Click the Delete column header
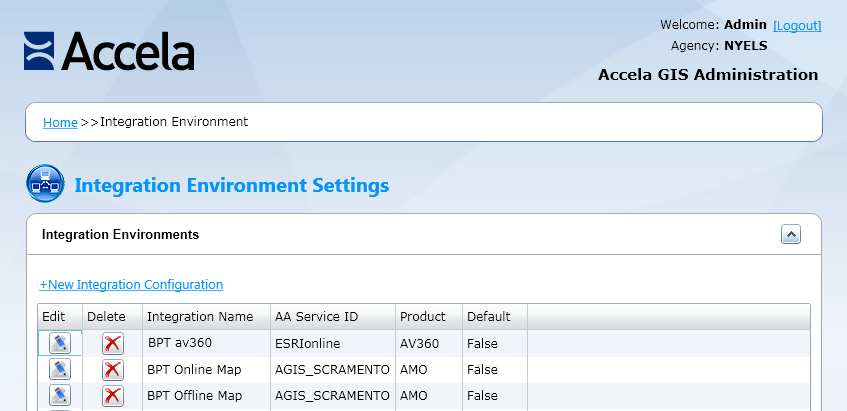 click(106, 316)
